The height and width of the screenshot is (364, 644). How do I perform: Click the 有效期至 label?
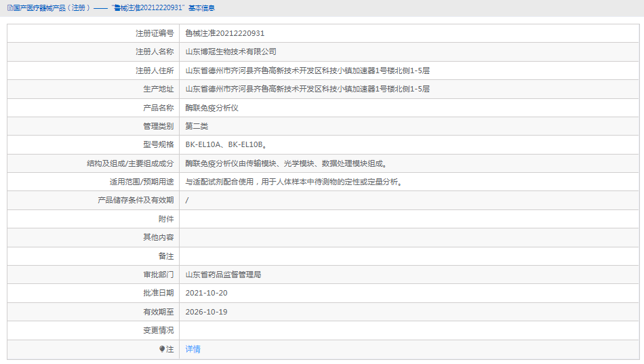coord(159,312)
